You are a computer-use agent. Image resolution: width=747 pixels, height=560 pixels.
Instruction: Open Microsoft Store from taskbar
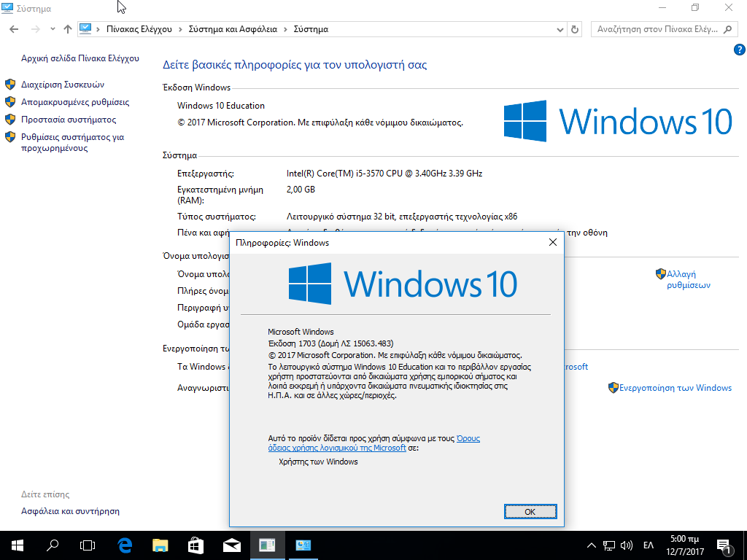196,545
